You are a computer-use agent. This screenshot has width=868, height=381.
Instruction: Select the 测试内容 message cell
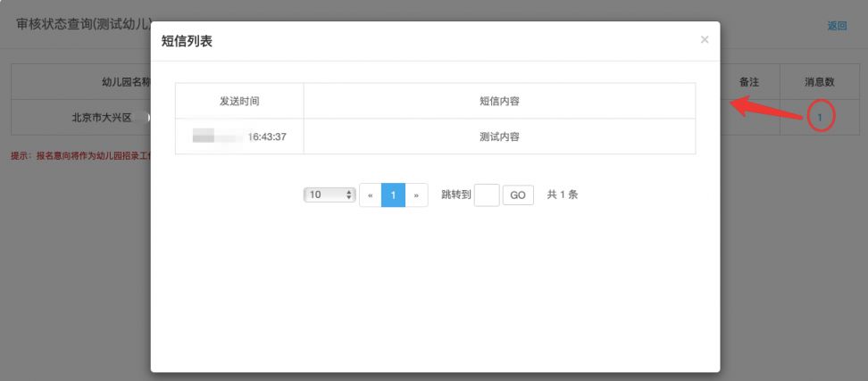(x=499, y=137)
